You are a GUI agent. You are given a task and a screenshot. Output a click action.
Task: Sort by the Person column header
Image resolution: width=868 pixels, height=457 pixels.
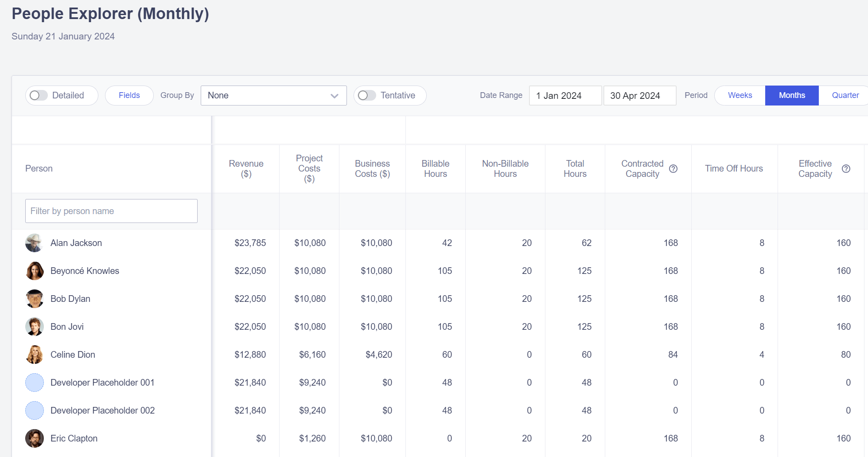click(x=39, y=168)
